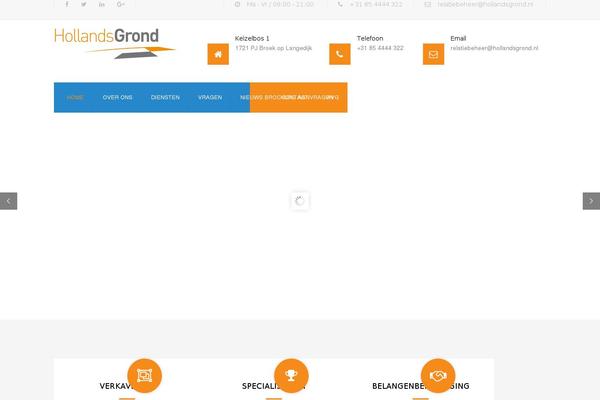Click the clock opening-hours icon

(237, 4)
